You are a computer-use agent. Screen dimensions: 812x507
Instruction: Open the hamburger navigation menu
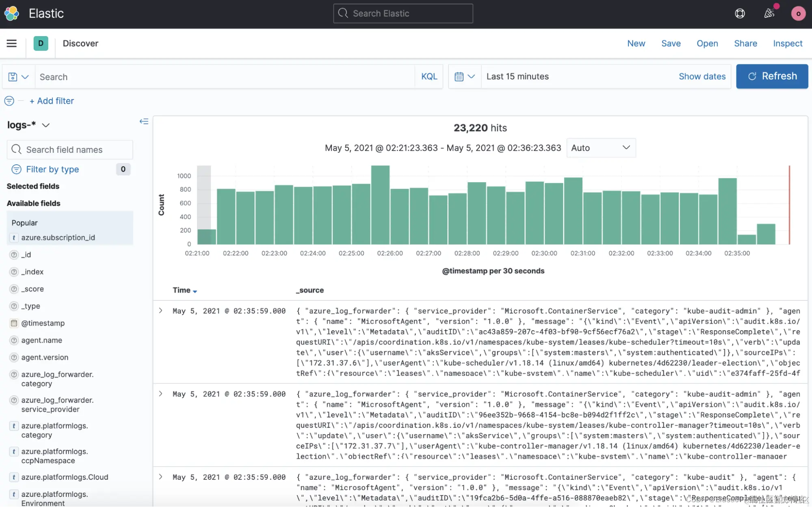coord(11,43)
